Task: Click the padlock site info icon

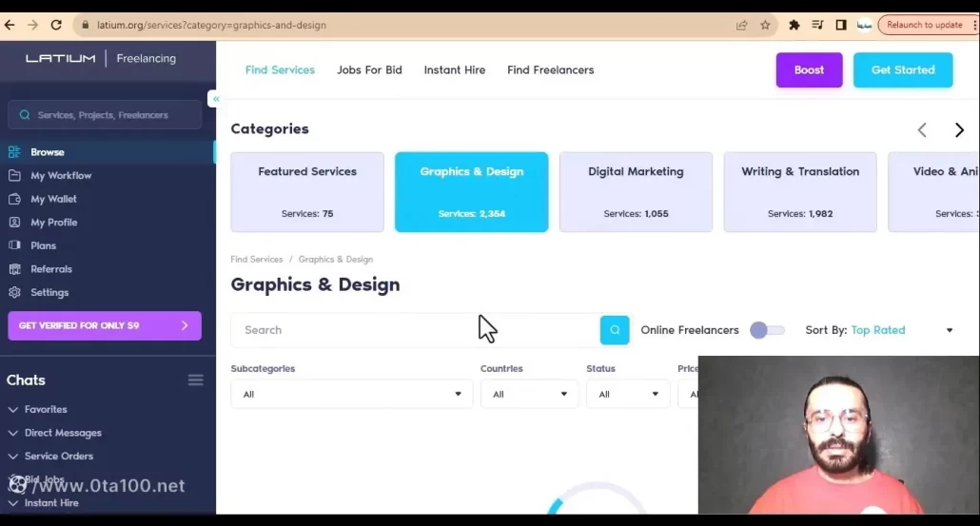Action: click(x=86, y=25)
